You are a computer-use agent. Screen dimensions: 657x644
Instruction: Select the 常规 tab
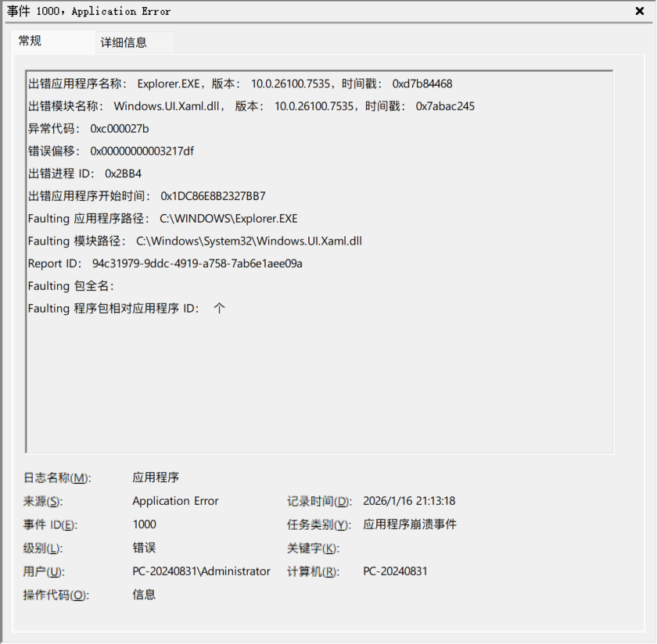click(x=30, y=41)
